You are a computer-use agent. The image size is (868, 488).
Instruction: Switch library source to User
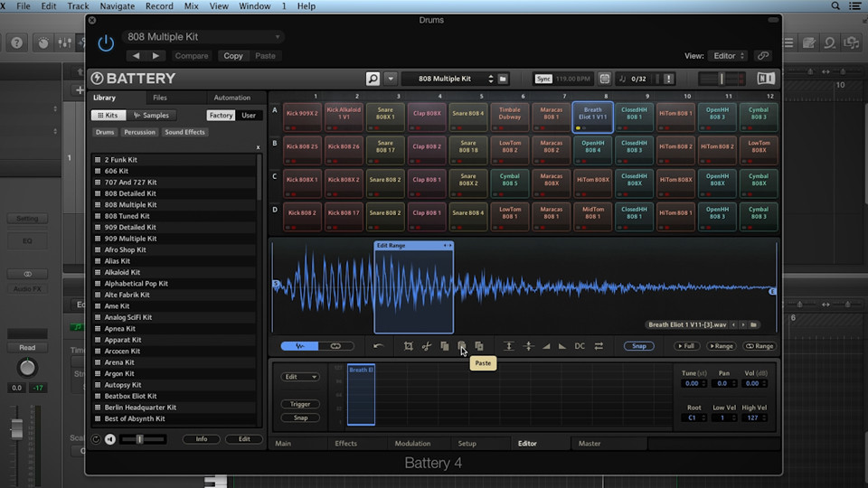[x=249, y=115]
